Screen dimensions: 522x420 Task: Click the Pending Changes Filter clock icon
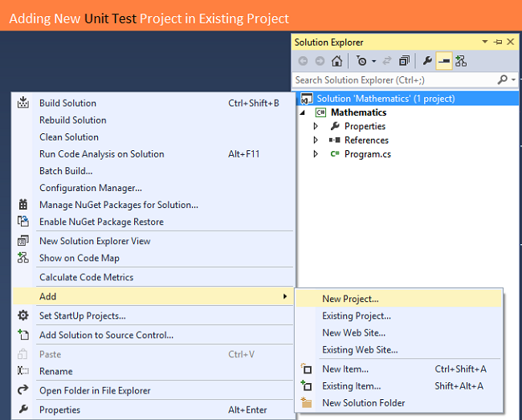[362, 61]
